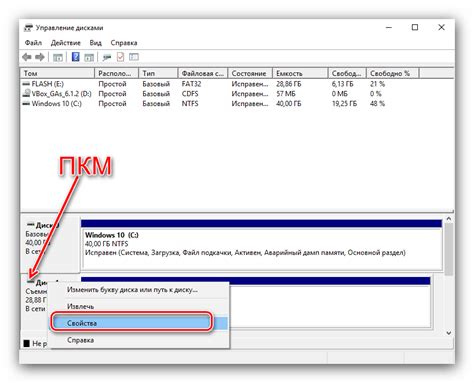Click the 28,86 ГБ capacity cell
Screen dimensions: 474x383
click(289, 84)
